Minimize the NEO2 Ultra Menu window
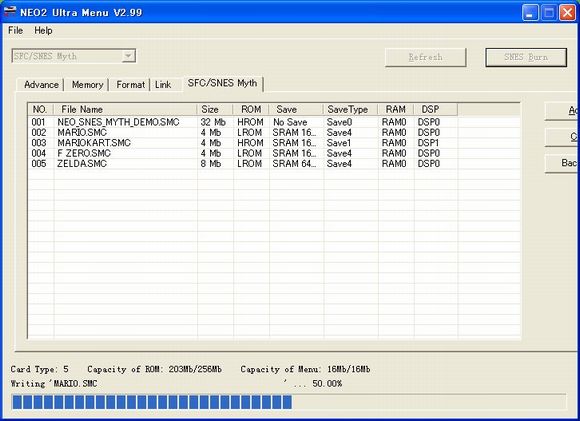The image size is (580, 421). point(530,13)
